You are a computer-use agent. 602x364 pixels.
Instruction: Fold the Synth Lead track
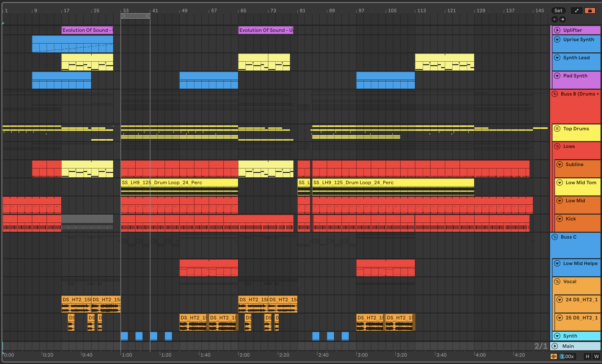(x=557, y=58)
